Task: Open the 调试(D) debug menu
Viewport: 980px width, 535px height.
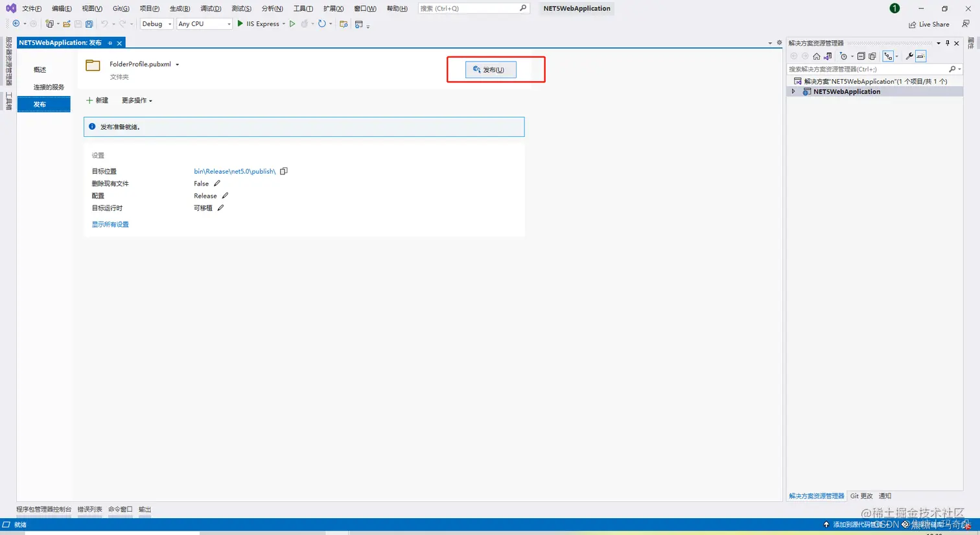Action: point(211,8)
